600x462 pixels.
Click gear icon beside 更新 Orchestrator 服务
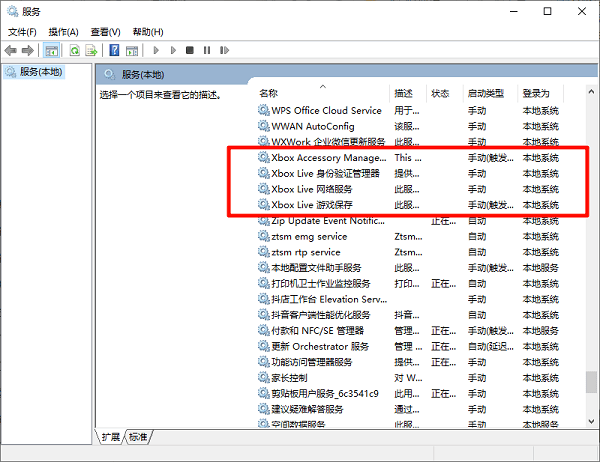(x=263, y=346)
